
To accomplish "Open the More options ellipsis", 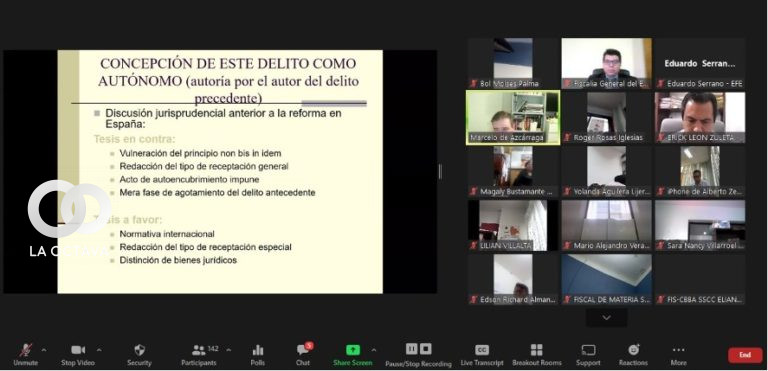I will click(678, 350).
